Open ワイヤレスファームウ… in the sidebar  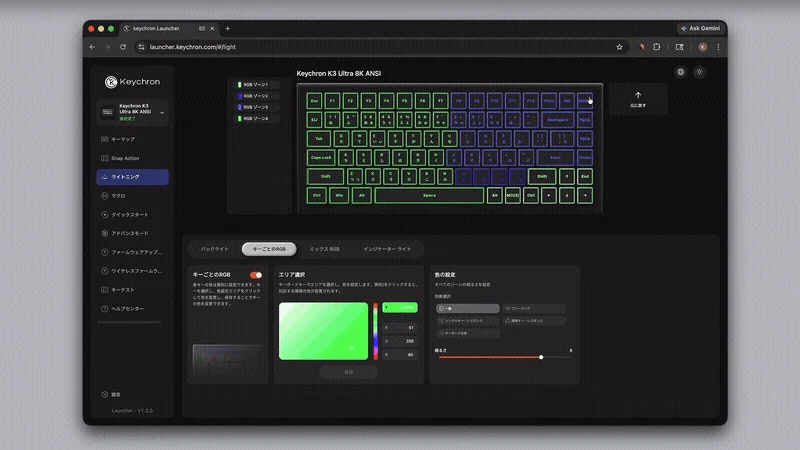click(x=132, y=271)
